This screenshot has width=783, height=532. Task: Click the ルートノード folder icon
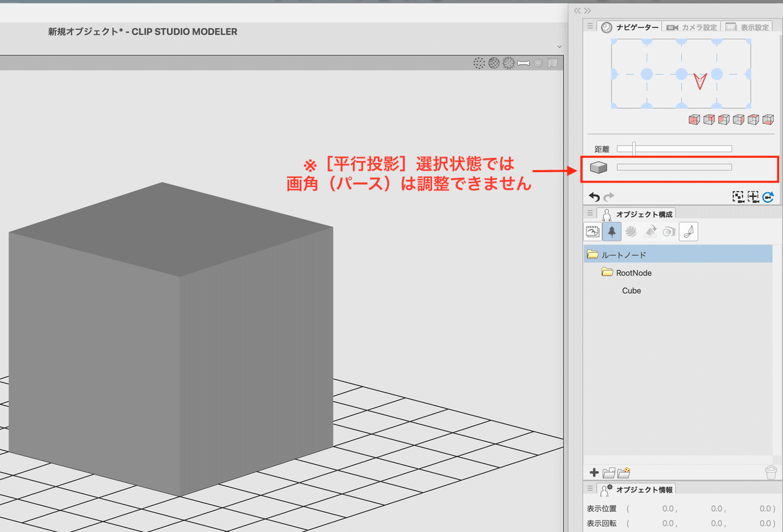(592, 254)
